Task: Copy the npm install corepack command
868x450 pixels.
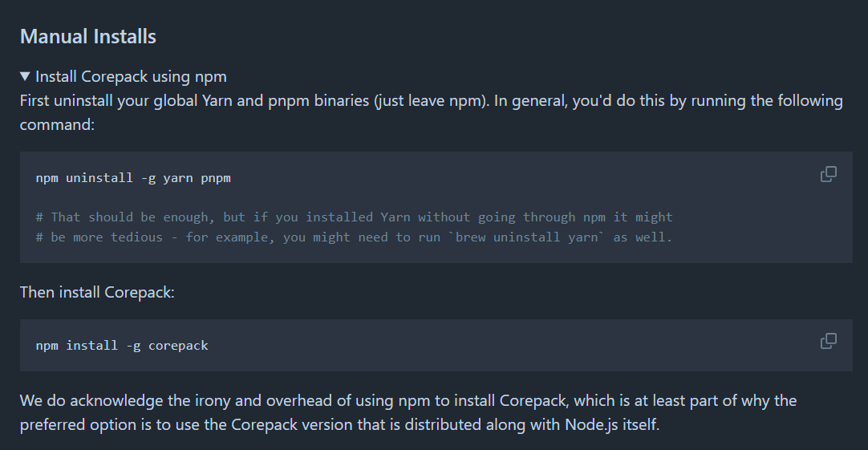Action: tap(829, 341)
